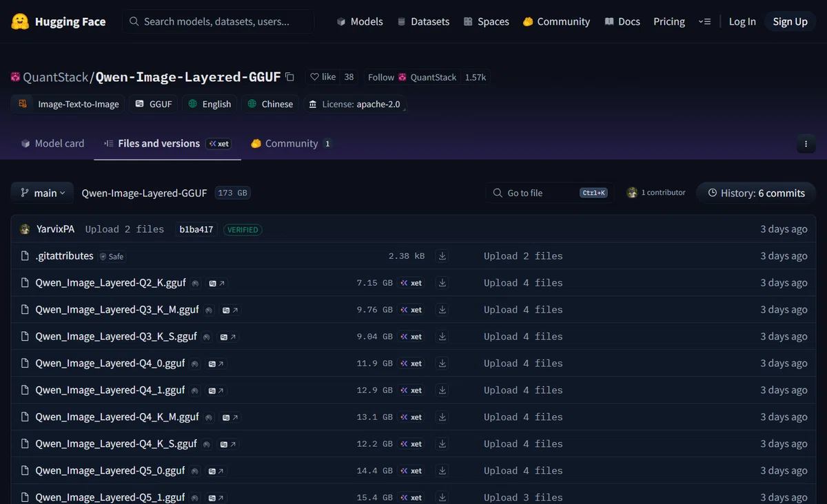Open the Models page
The height and width of the screenshot is (504, 827).
pos(360,21)
